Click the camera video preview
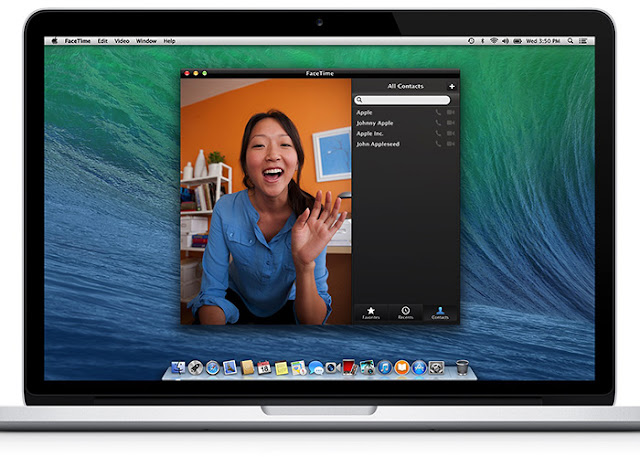640x457 pixels. [x=266, y=201]
